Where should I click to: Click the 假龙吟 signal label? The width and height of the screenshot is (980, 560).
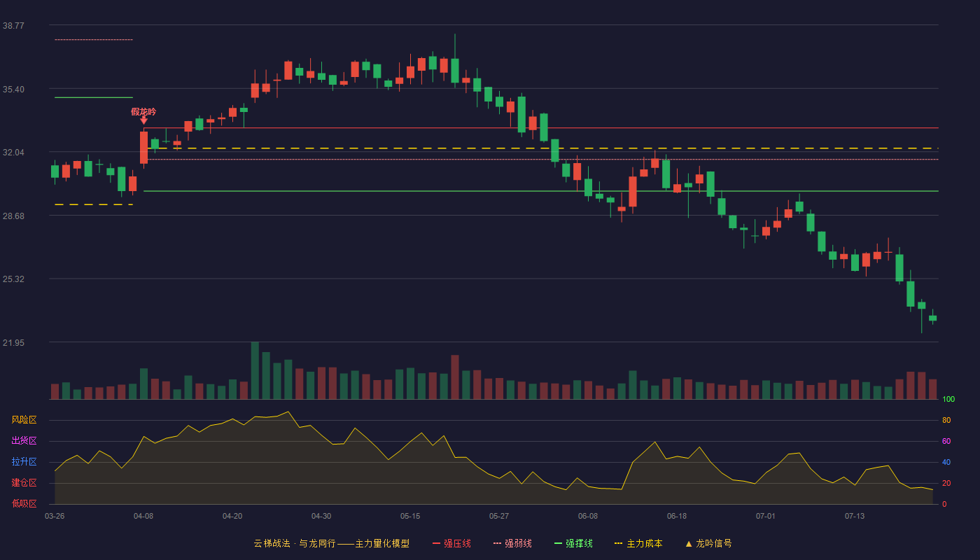click(143, 111)
